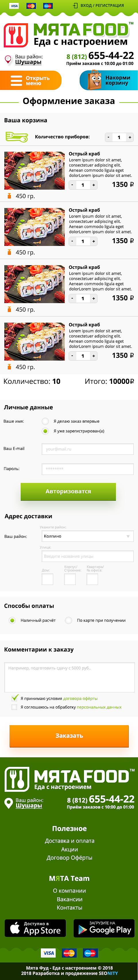Viewport: 138px width, 980px height.
Task: Focus the email input field
Action: click(x=88, y=449)
